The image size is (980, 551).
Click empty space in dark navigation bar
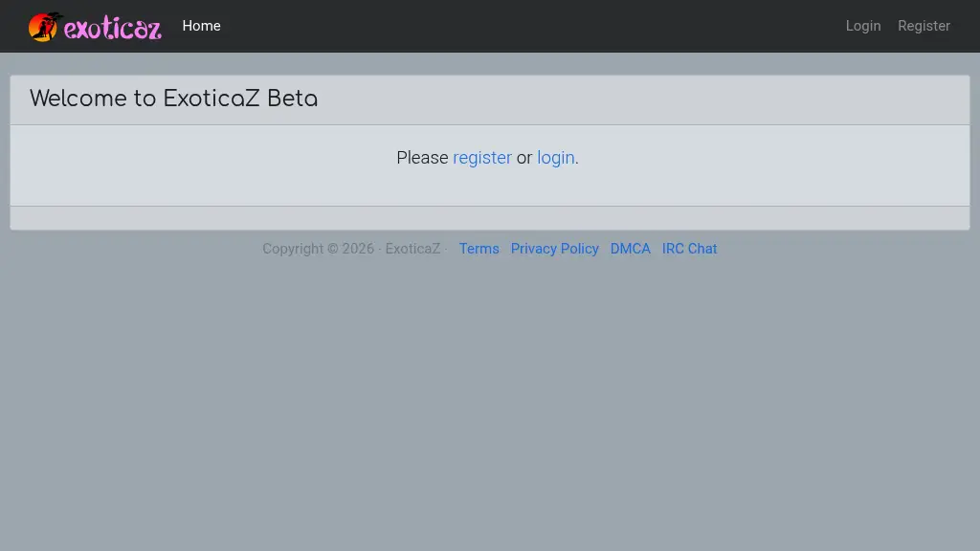tap(526, 26)
